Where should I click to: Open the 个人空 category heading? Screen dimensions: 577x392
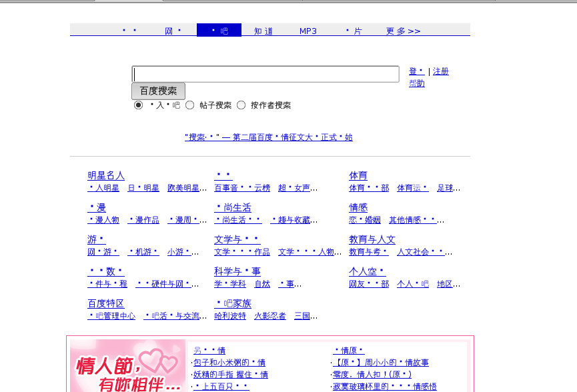click(368, 271)
